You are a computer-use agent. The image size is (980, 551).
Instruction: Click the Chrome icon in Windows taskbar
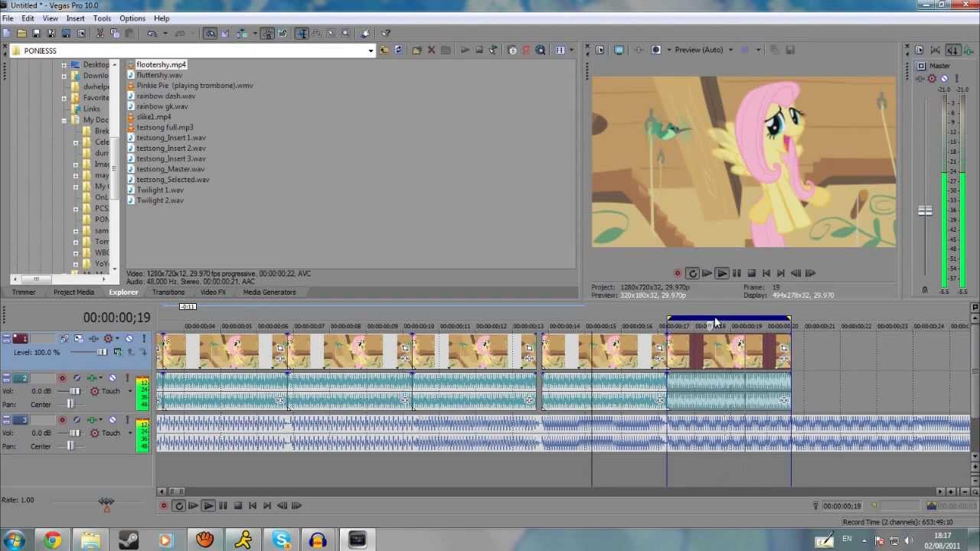52,540
